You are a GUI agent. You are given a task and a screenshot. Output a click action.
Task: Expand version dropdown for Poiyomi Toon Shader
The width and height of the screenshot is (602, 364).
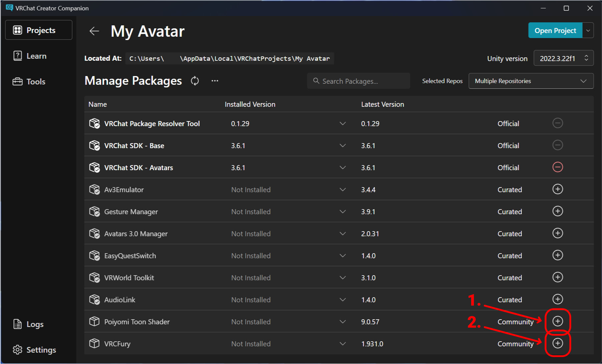pyautogui.click(x=343, y=322)
